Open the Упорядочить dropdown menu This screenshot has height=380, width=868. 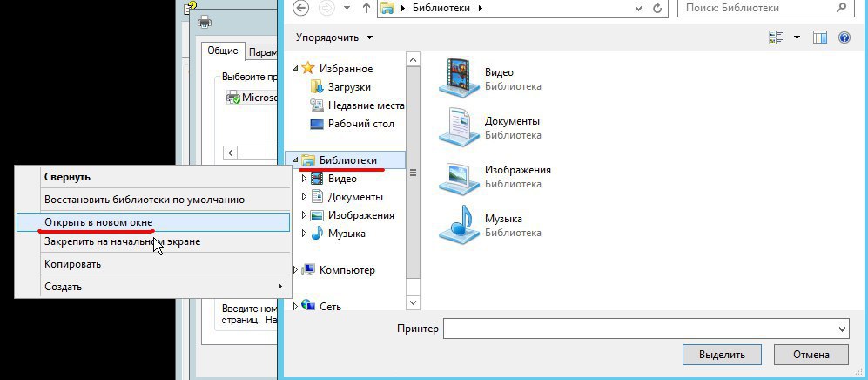(334, 37)
